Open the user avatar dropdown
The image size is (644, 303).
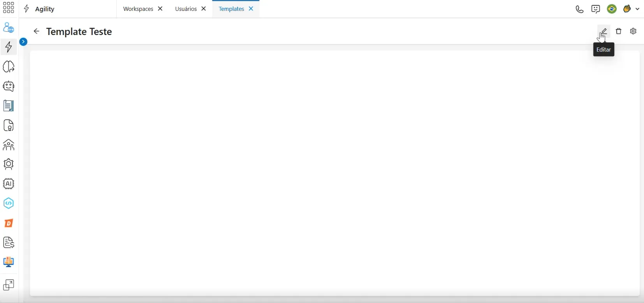[631, 9]
